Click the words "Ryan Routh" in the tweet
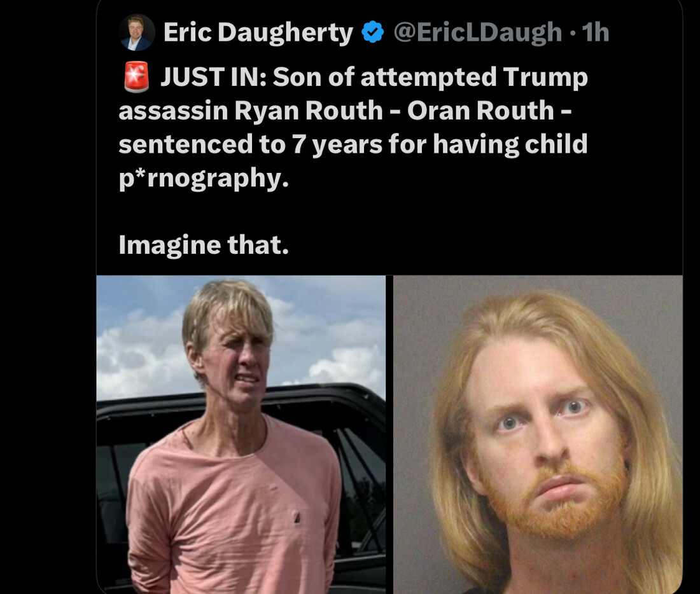Image resolution: width=700 pixels, height=594 pixels. pos(308,110)
